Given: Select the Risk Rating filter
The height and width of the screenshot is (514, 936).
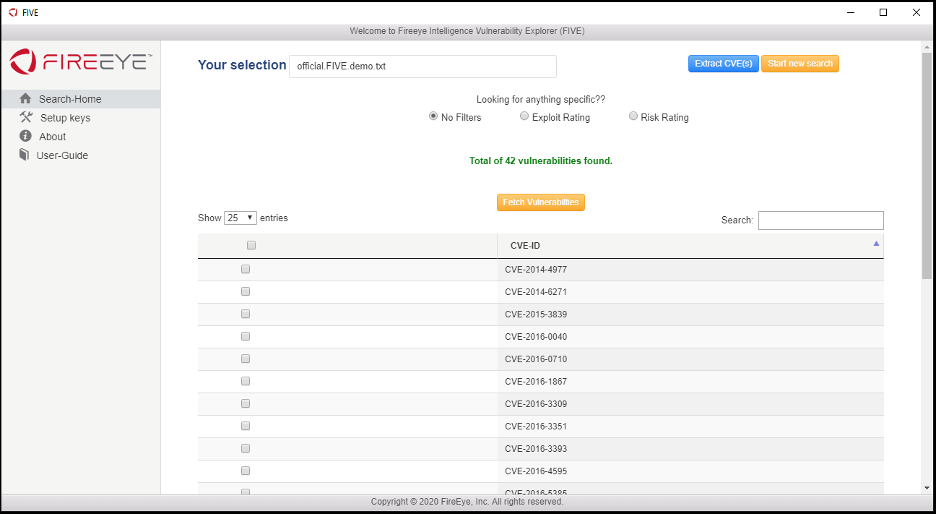Looking at the screenshot, I should tap(633, 116).
